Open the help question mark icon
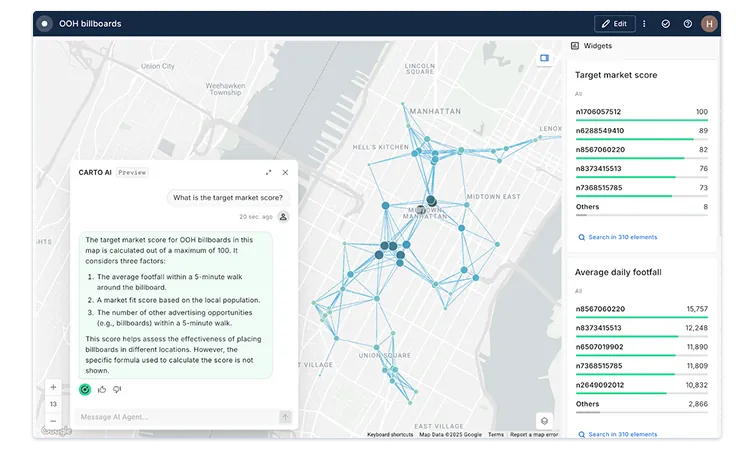 pyautogui.click(x=687, y=23)
